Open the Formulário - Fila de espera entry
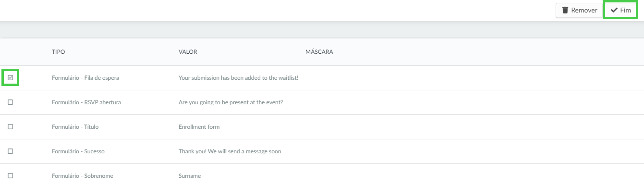 click(85, 77)
